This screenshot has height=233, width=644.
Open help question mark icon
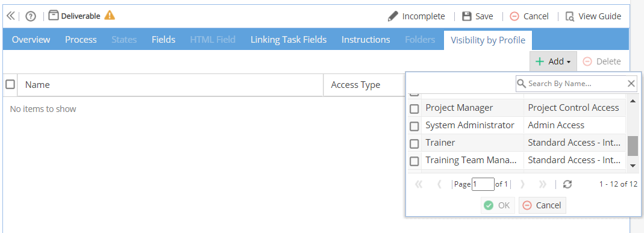[x=31, y=16]
